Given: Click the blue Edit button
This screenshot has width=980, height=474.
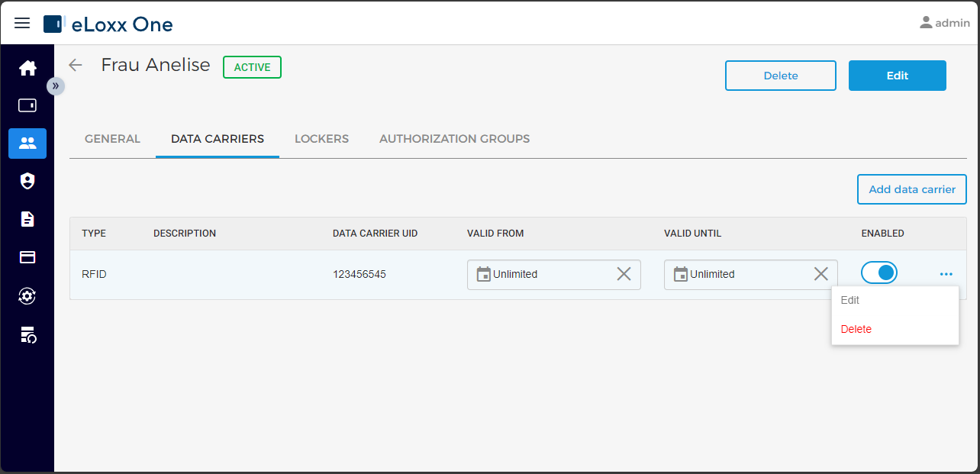Looking at the screenshot, I should [x=898, y=76].
